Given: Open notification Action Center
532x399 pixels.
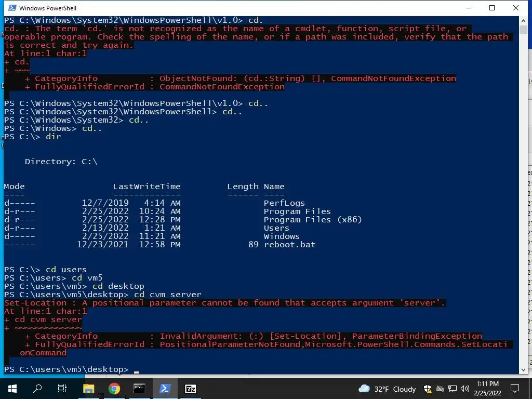Looking at the screenshot, I should [515, 389].
